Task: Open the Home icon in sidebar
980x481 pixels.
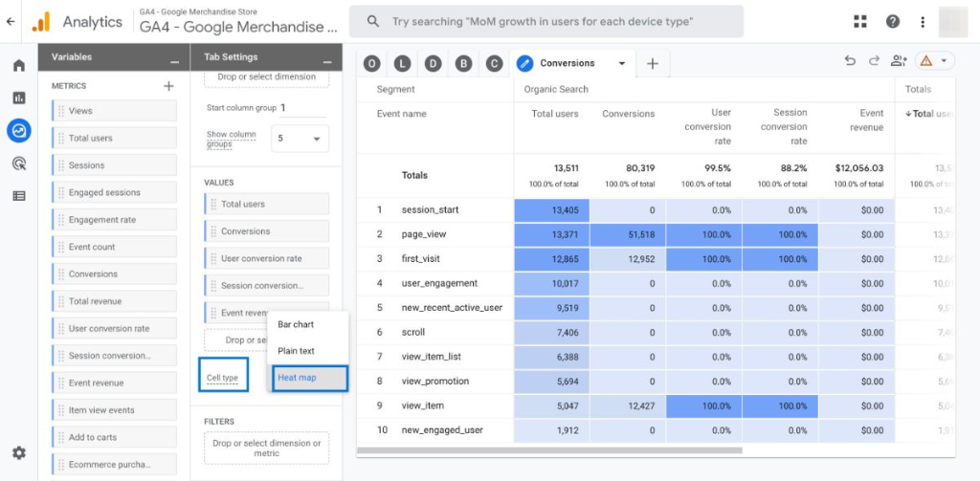Action: [19, 65]
